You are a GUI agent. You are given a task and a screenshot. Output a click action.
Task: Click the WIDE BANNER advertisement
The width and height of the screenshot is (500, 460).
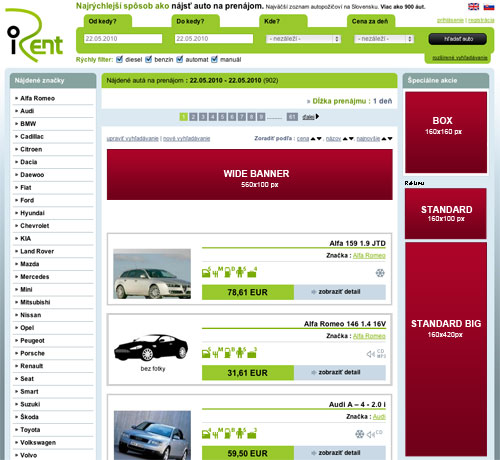pos(250,175)
